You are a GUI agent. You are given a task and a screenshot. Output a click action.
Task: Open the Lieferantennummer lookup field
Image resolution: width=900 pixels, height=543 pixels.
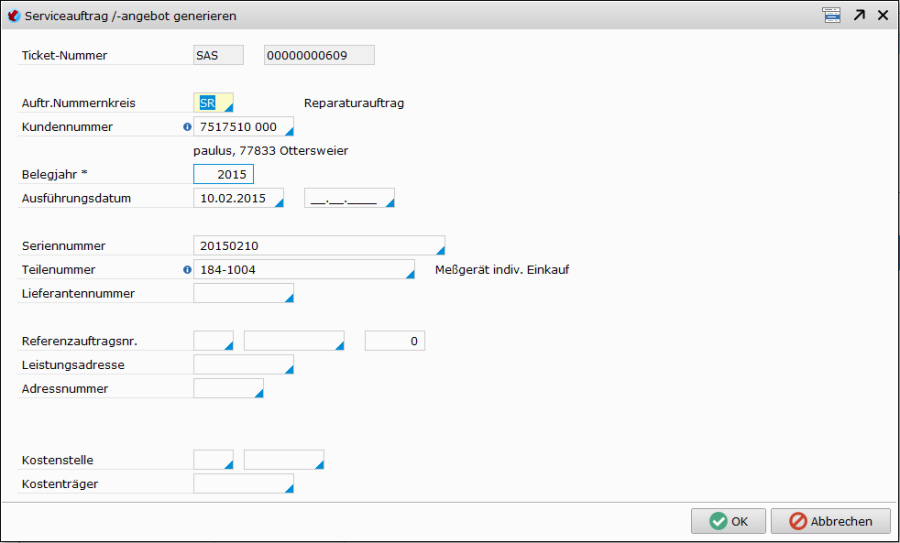tap(243, 293)
